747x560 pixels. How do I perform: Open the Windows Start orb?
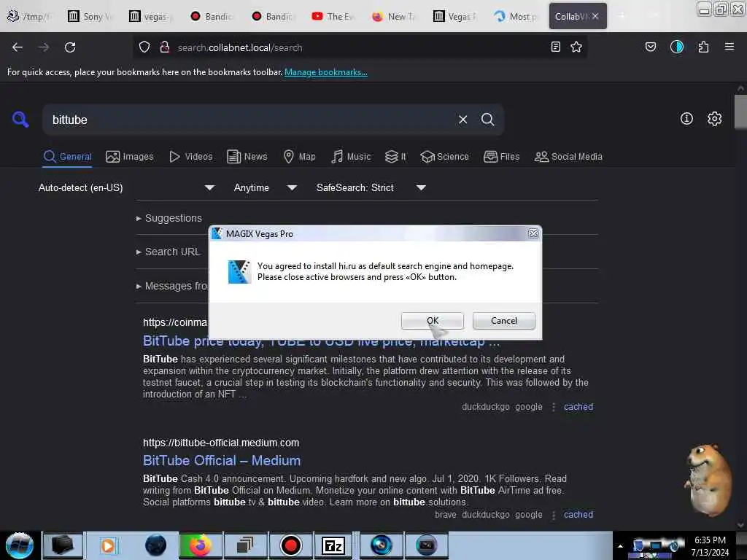click(20, 545)
